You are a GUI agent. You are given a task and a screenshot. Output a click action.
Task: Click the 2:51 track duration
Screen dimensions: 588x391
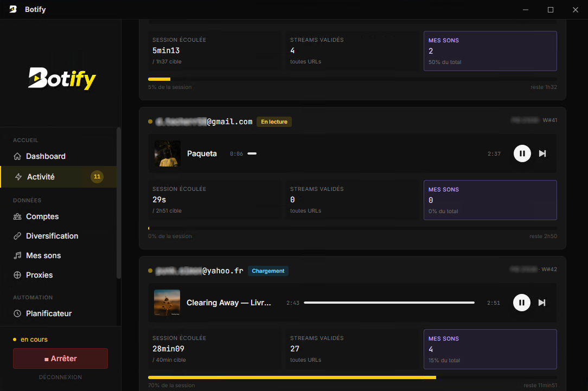pyautogui.click(x=494, y=303)
